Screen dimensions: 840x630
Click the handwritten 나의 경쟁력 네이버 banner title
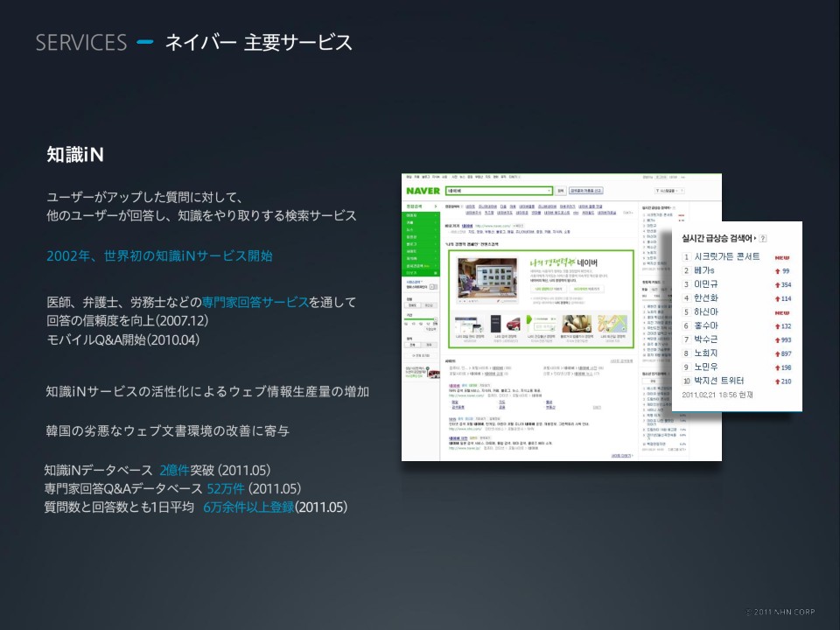563,262
